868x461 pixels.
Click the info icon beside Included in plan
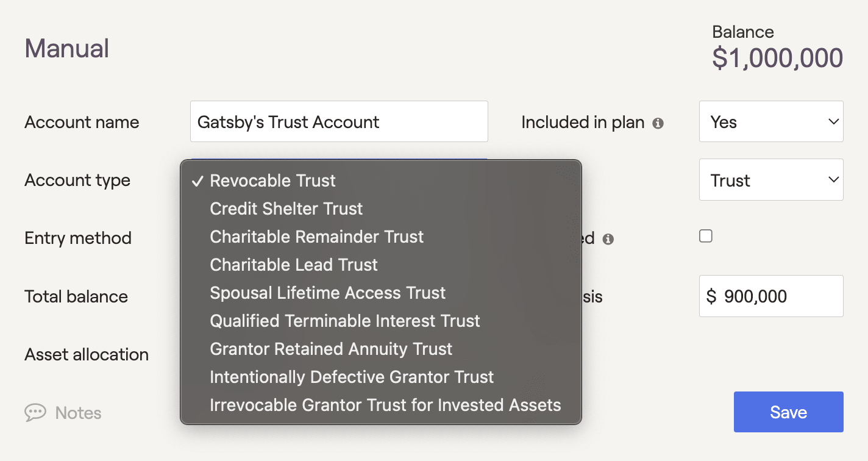pyautogui.click(x=658, y=123)
